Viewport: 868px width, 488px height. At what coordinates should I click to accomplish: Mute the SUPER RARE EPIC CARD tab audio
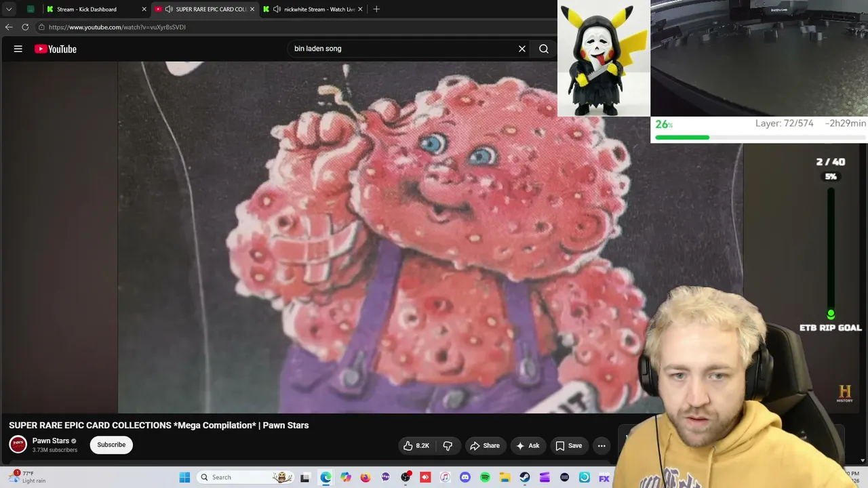point(169,9)
